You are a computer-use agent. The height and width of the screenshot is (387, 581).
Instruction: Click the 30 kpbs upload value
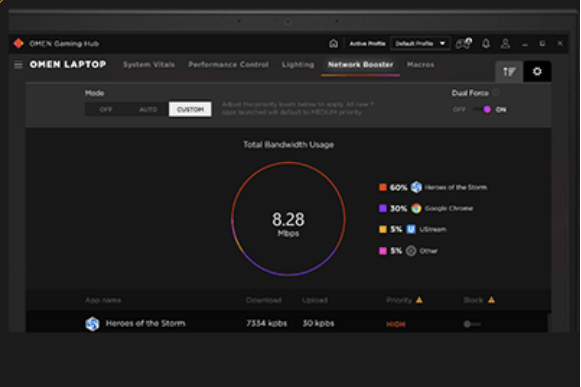pos(318,324)
